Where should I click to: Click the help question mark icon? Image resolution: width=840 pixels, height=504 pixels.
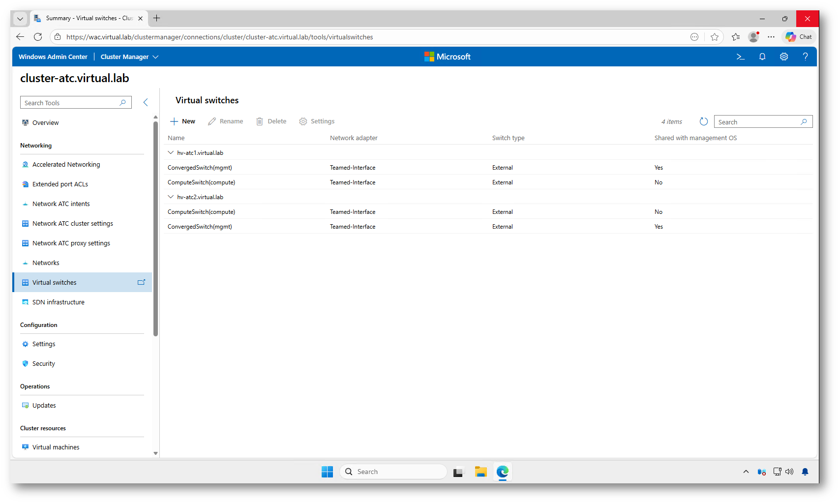[x=805, y=57]
